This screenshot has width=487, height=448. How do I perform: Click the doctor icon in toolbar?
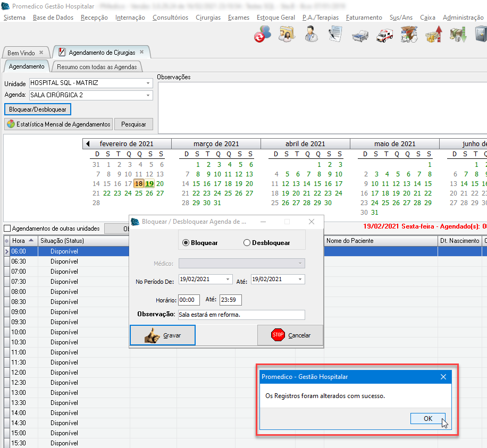(312, 34)
